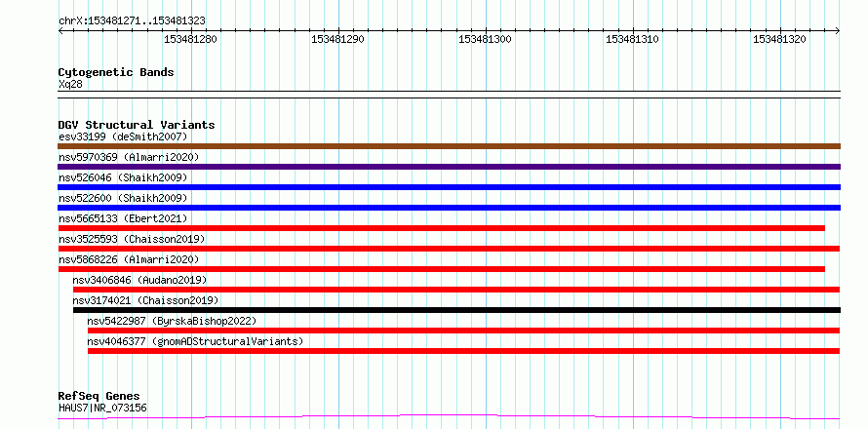The height and width of the screenshot is (429, 868).
Task: Click the red bar under nsv3406846
Action: coord(456,290)
